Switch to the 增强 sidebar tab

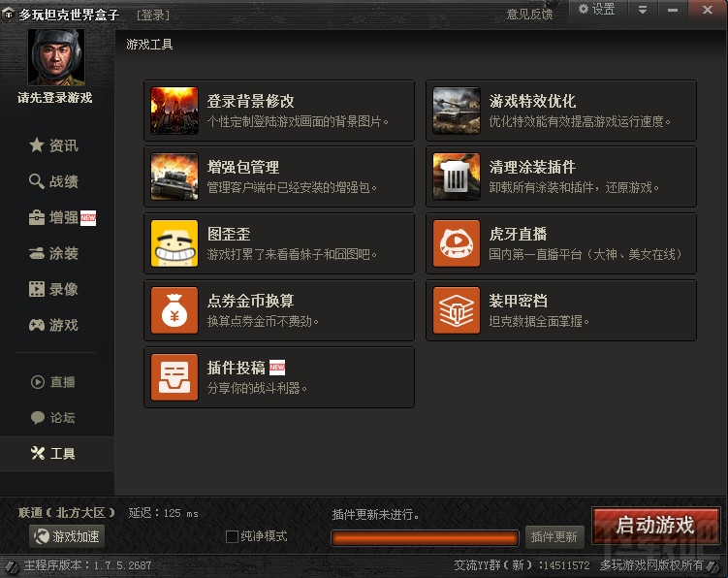tap(57, 217)
